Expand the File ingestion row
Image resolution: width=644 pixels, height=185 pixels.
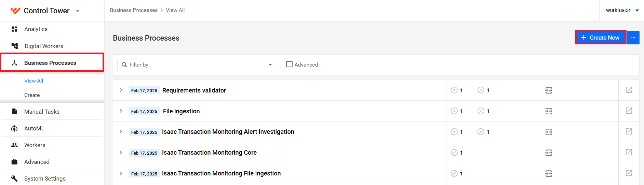(121, 111)
